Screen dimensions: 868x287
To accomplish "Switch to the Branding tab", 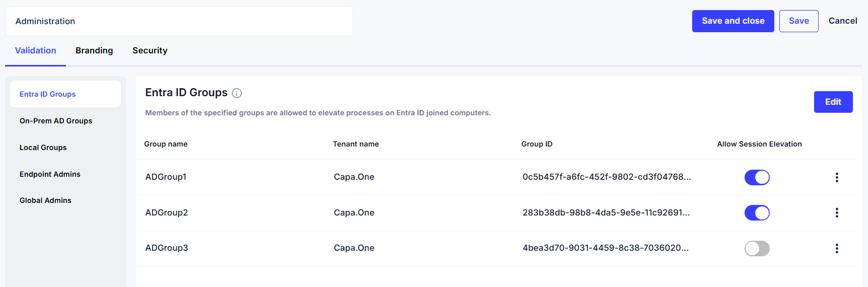I will point(94,50).
